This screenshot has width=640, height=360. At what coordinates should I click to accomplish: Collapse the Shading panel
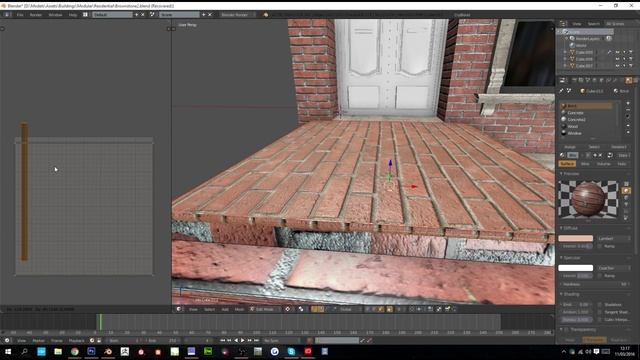click(562, 294)
